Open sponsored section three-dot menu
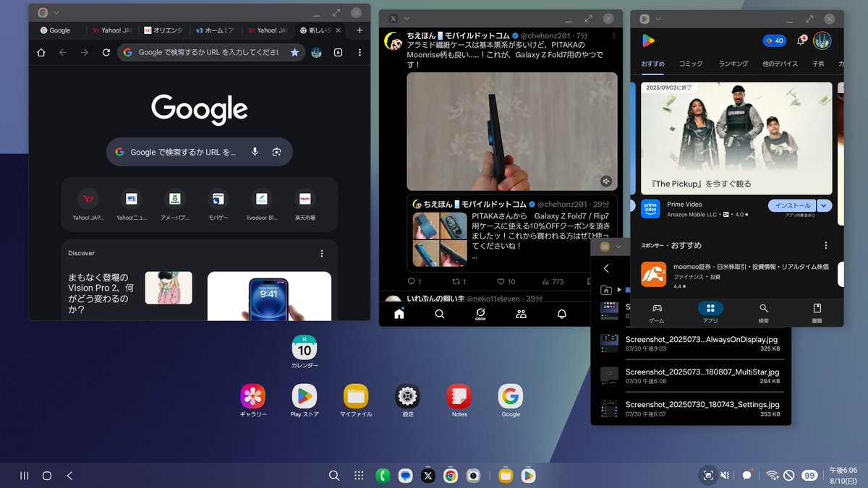Viewport: 868px width, 488px height. 825,245
